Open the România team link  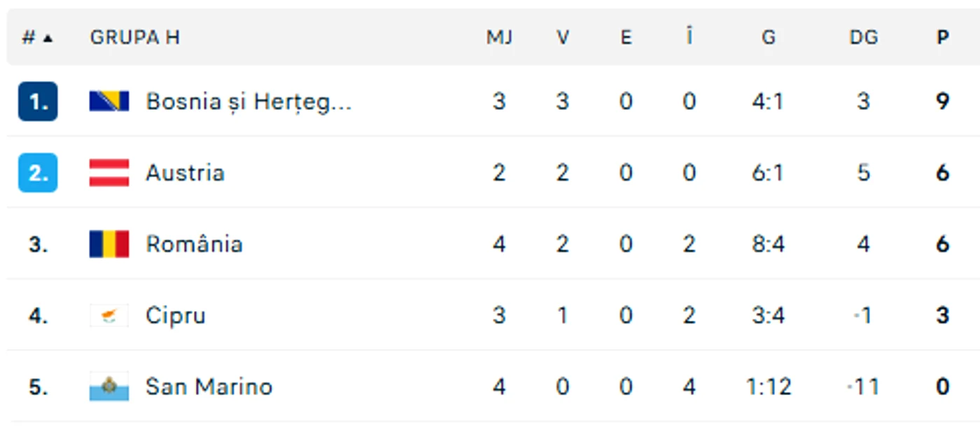pos(194,244)
